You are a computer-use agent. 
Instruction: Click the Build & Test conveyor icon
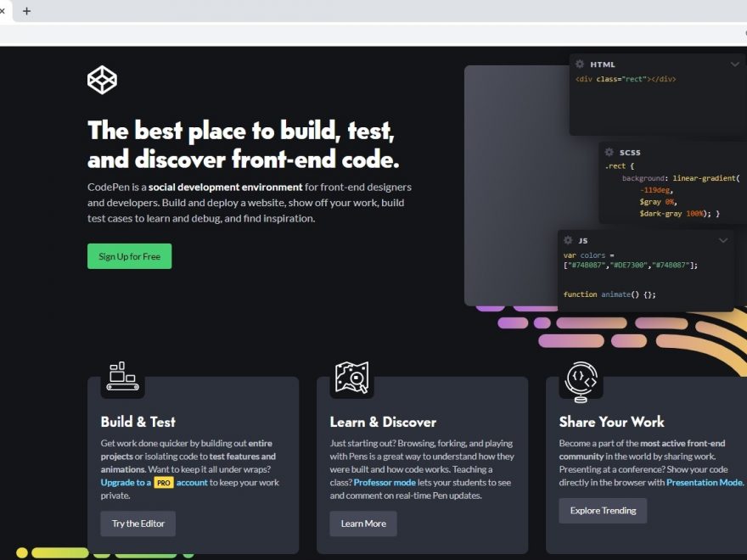coord(122,375)
